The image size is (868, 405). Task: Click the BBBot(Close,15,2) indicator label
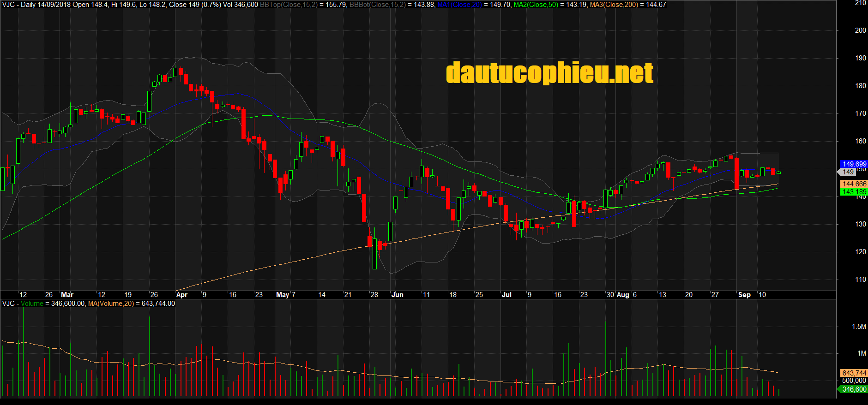coord(377,5)
